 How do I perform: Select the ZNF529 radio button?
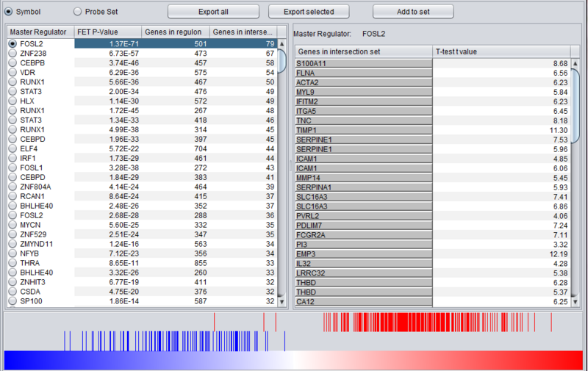12,234
